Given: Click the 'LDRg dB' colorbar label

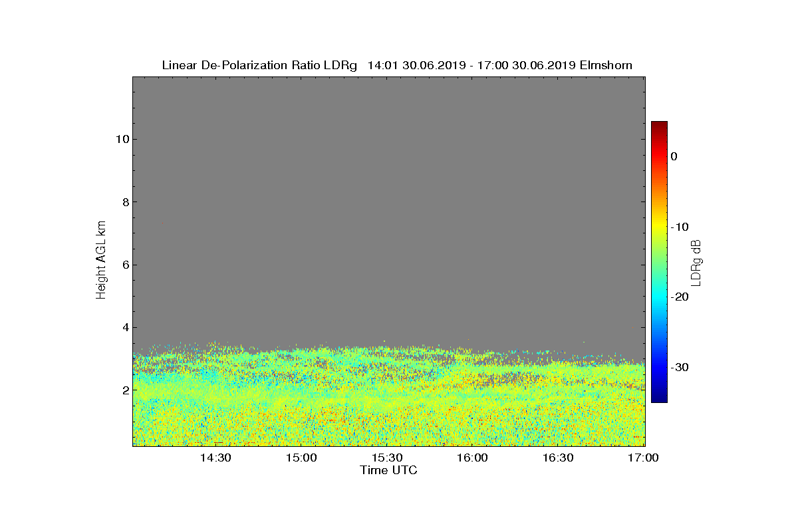Looking at the screenshot, I should 696,262.
